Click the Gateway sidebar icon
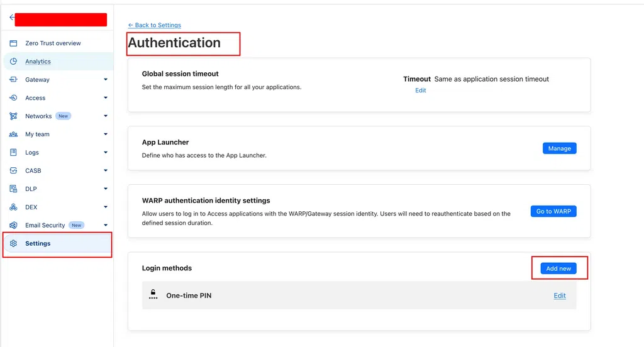 (14, 79)
